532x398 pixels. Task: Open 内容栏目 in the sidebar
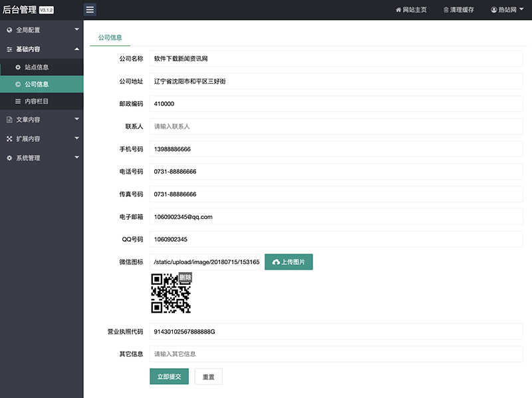pyautogui.click(x=42, y=101)
